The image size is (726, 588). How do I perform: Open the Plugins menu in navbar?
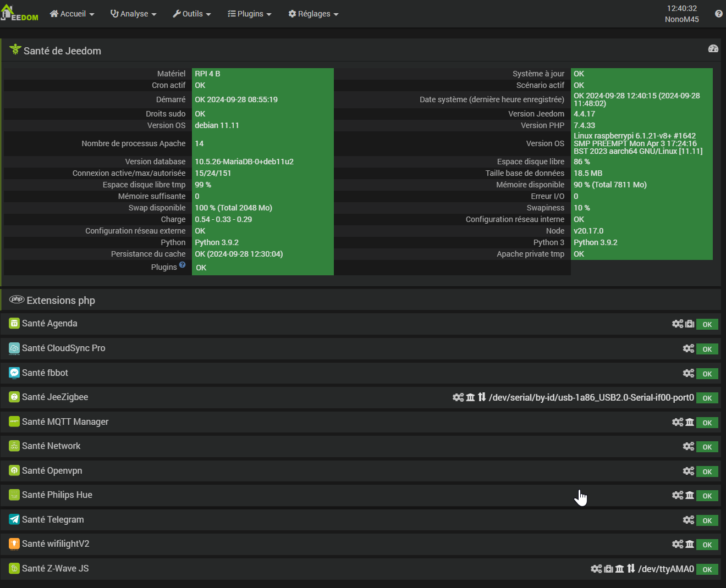point(250,14)
